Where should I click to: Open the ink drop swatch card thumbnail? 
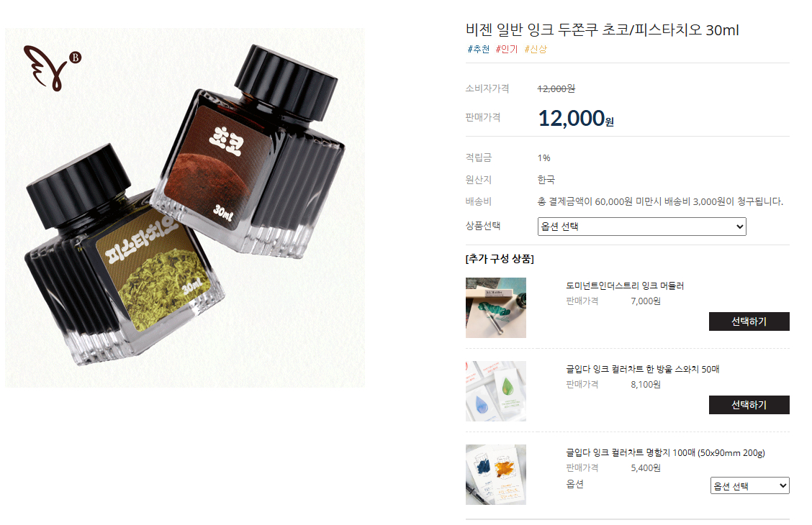(x=495, y=391)
